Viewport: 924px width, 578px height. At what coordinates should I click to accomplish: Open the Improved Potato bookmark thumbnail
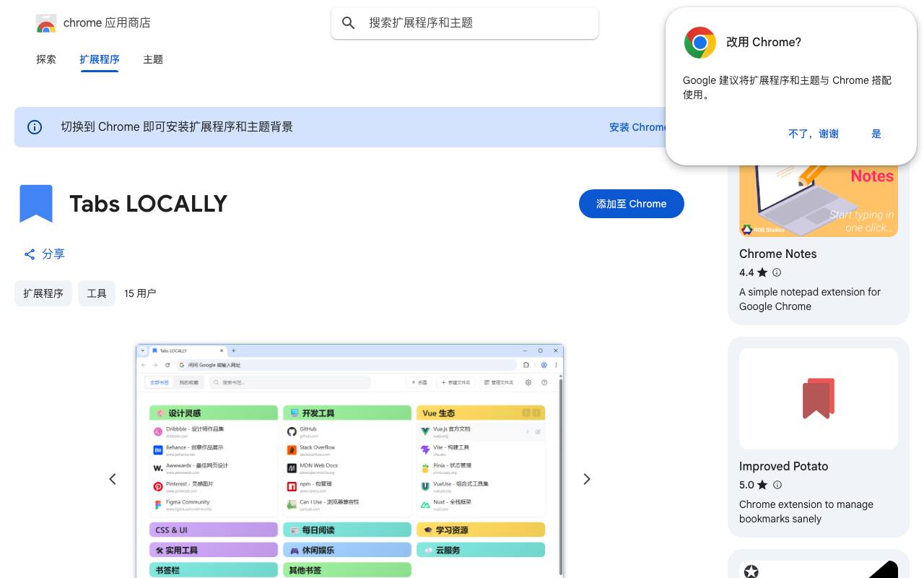click(x=819, y=399)
